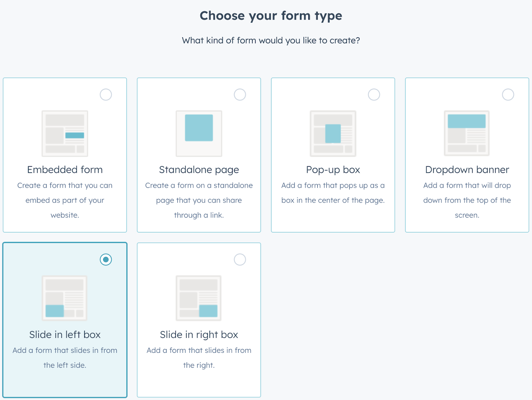Select the Slide in right box radio button
This screenshot has height=400, width=532.
(240, 259)
